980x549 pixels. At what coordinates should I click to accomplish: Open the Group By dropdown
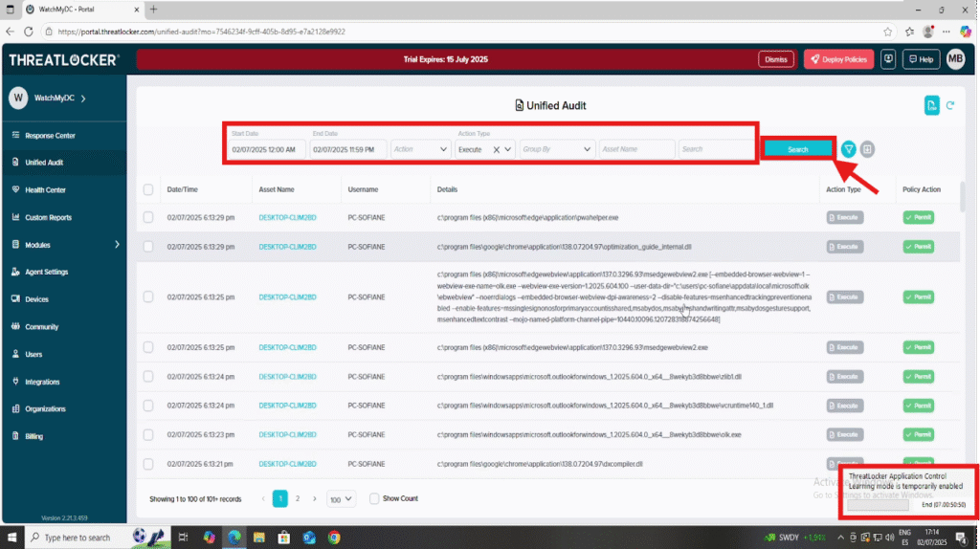556,149
